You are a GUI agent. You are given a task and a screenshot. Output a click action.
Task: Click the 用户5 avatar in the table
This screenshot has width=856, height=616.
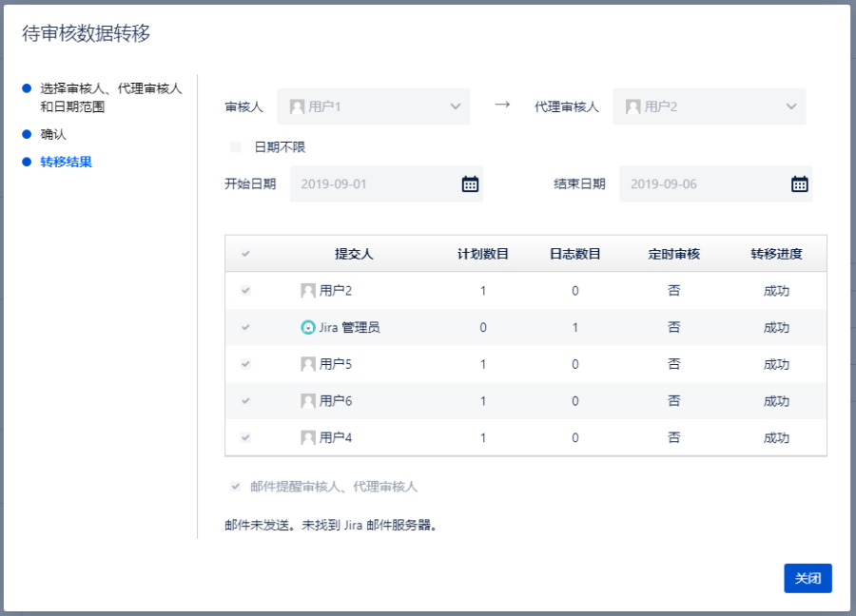point(308,364)
